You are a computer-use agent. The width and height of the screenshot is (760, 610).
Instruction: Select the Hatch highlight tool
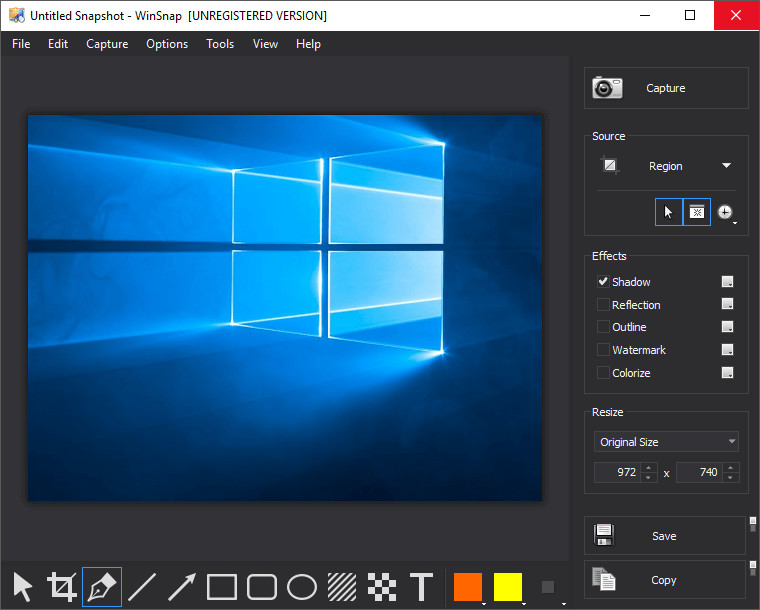(342, 587)
